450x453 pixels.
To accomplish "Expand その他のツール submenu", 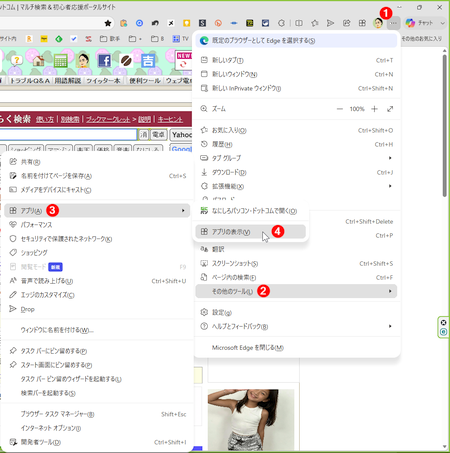I will tap(296, 291).
